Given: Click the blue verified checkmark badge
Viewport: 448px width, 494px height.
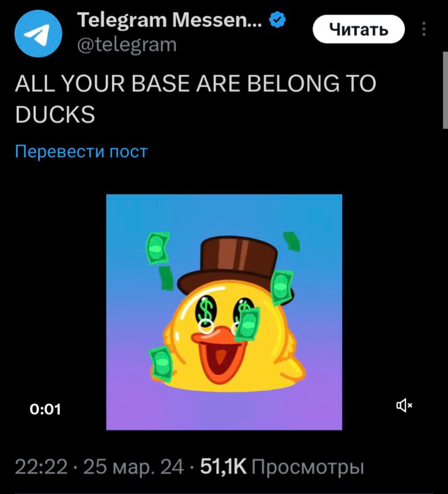Looking at the screenshot, I should [x=277, y=20].
